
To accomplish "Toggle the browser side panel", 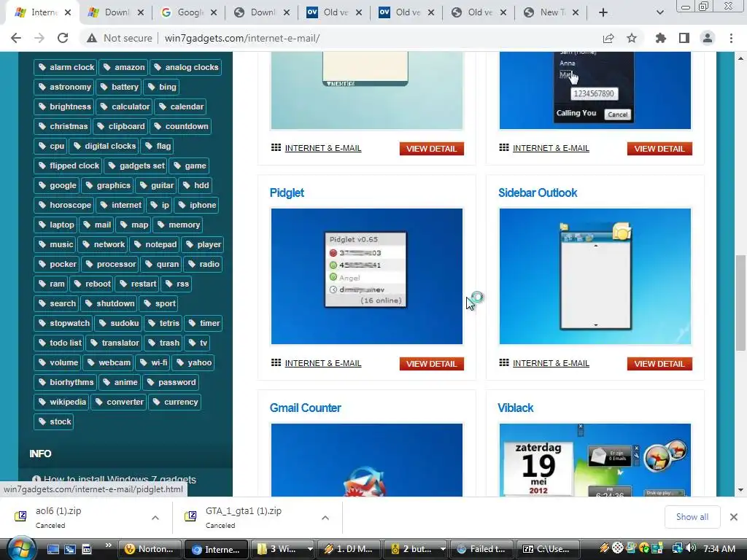I will tap(684, 38).
